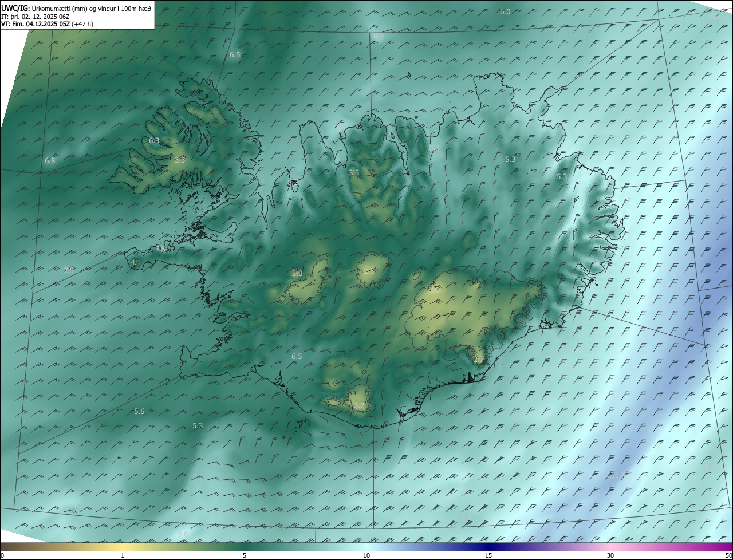Click the 5.3 label off the southwest coast
The height and width of the screenshot is (560, 733).
pos(198,426)
